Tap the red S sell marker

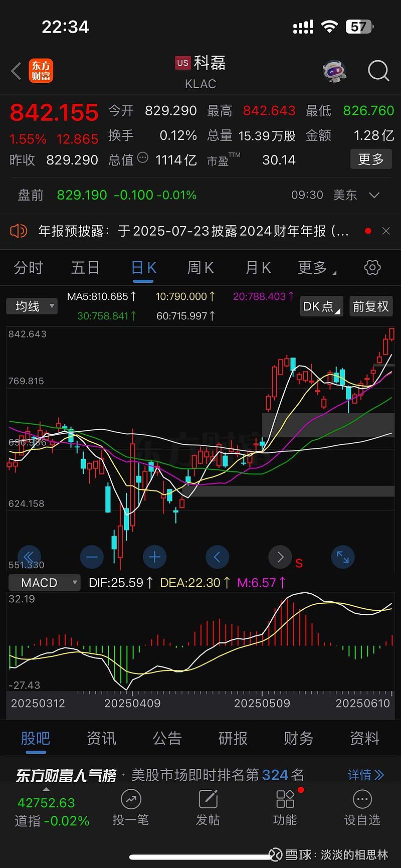(x=299, y=563)
